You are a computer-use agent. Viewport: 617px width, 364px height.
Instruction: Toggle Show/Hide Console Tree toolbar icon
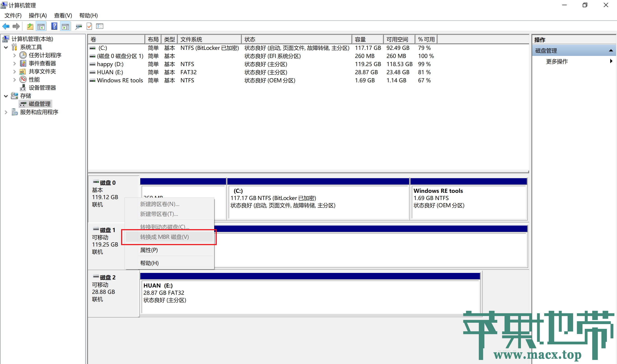point(41,26)
